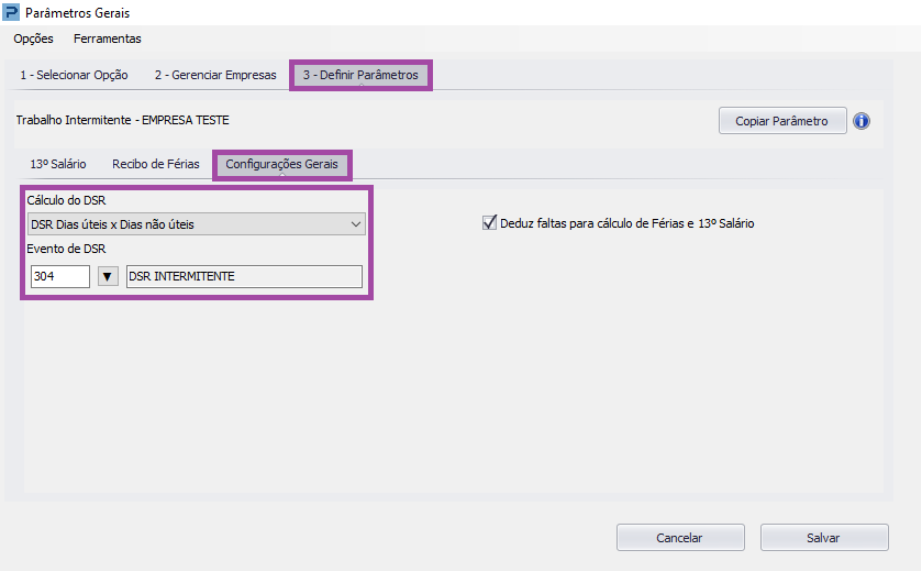
Task: Click the blue info icon beside Copiar Parâmetro
Action: [861, 121]
